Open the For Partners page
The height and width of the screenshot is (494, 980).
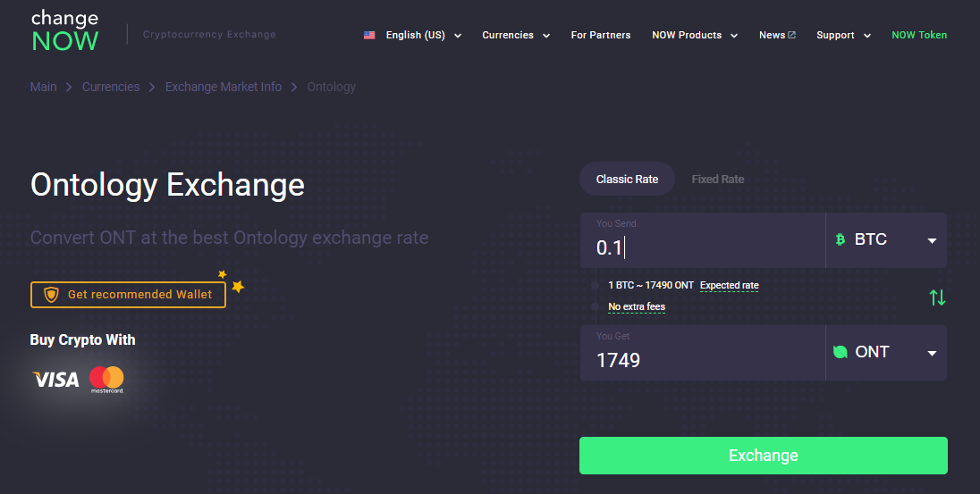coord(601,35)
